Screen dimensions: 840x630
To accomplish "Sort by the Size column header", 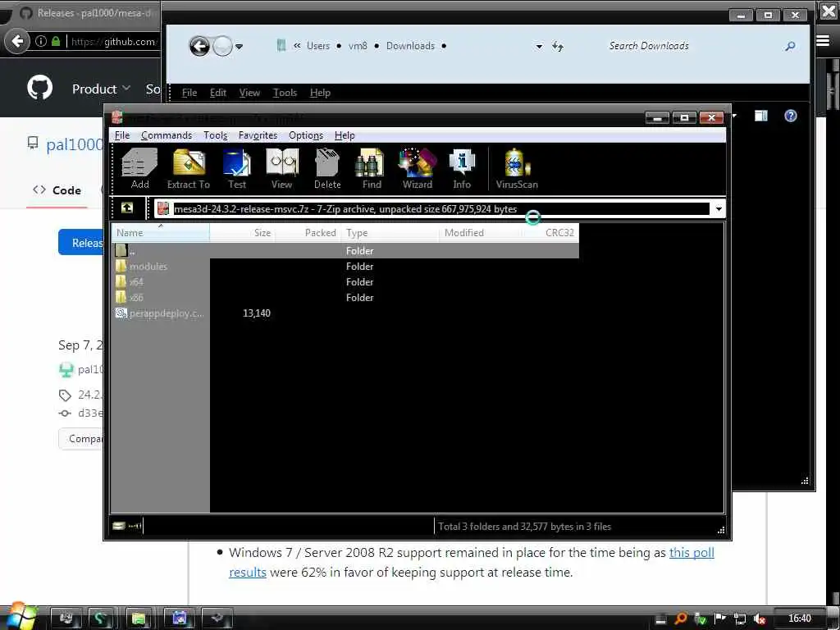I will pyautogui.click(x=242, y=232).
